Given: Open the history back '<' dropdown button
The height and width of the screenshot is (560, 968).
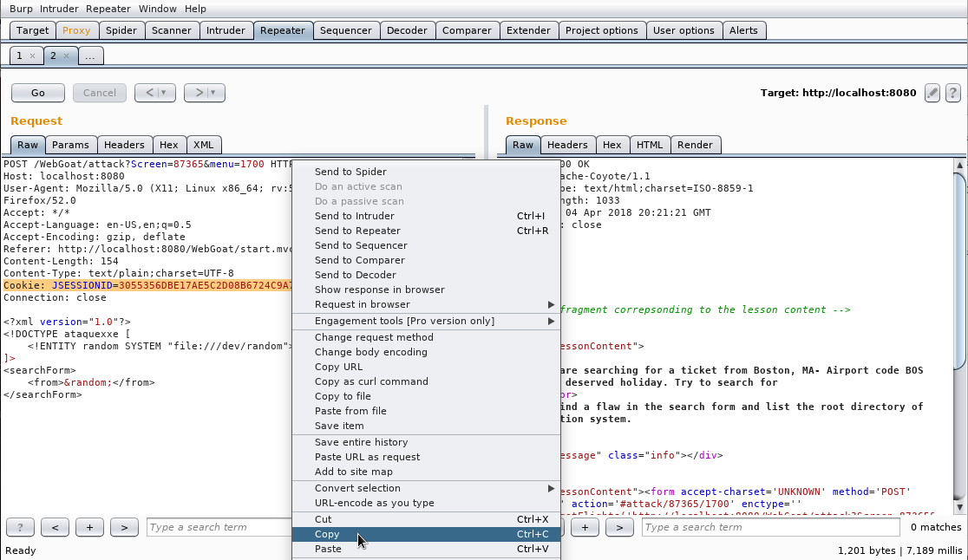Looking at the screenshot, I should pyautogui.click(x=155, y=93).
